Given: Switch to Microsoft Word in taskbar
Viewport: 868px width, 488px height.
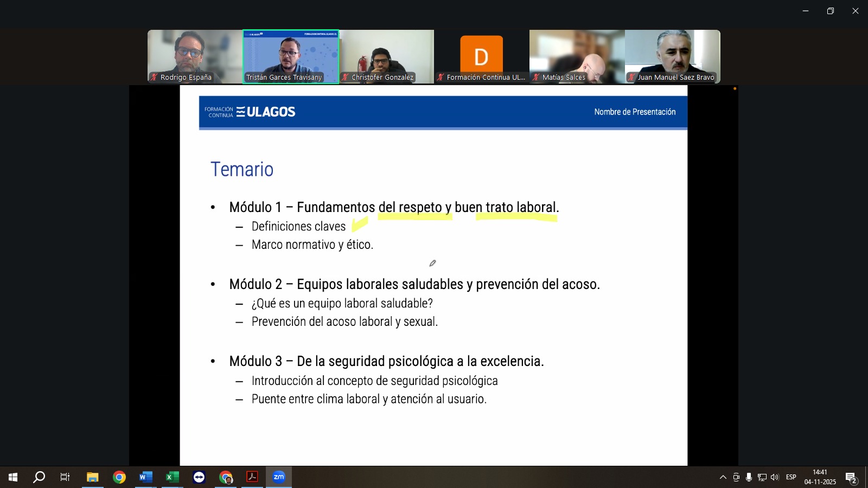Looking at the screenshot, I should pyautogui.click(x=145, y=477).
